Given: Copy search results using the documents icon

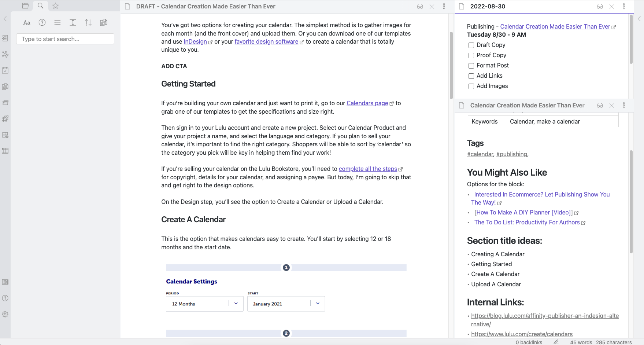Looking at the screenshot, I should [x=103, y=22].
